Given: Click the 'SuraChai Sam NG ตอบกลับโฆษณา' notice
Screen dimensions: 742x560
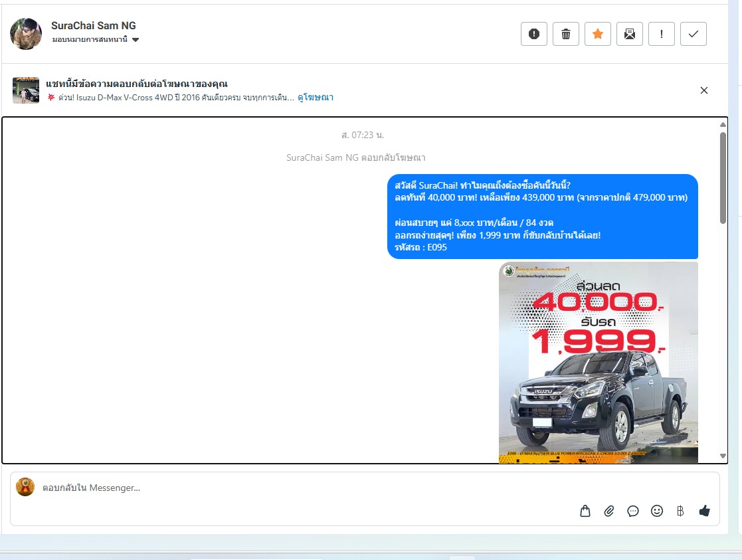Looking at the screenshot, I should (x=356, y=157).
